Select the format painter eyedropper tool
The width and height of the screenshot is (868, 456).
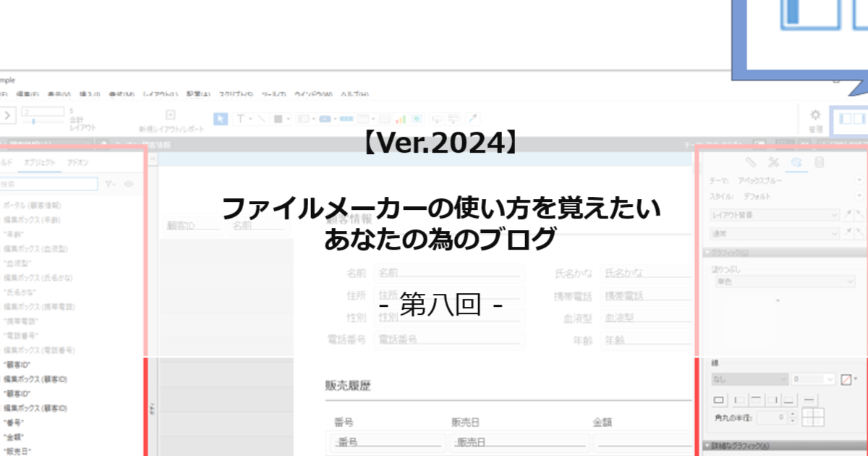(x=472, y=119)
